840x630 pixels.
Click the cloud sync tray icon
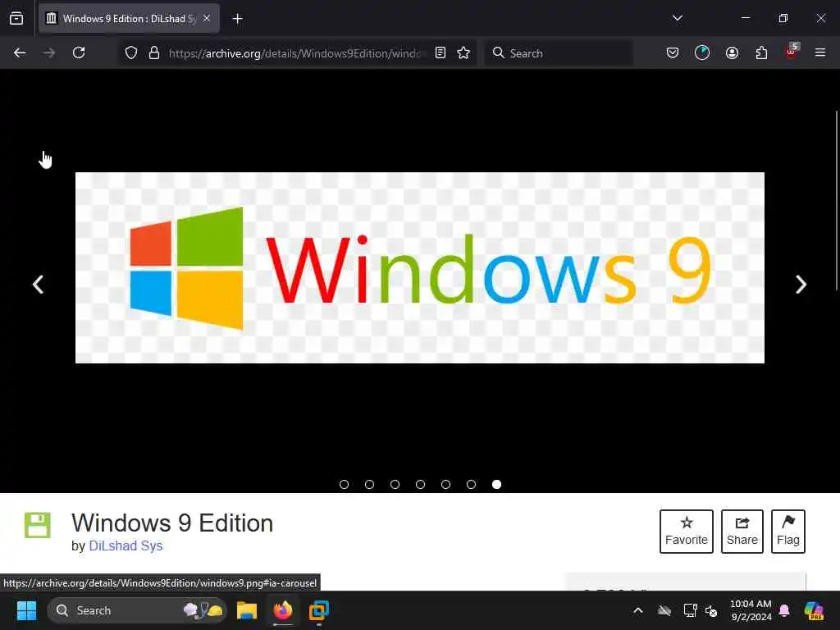coord(664,610)
